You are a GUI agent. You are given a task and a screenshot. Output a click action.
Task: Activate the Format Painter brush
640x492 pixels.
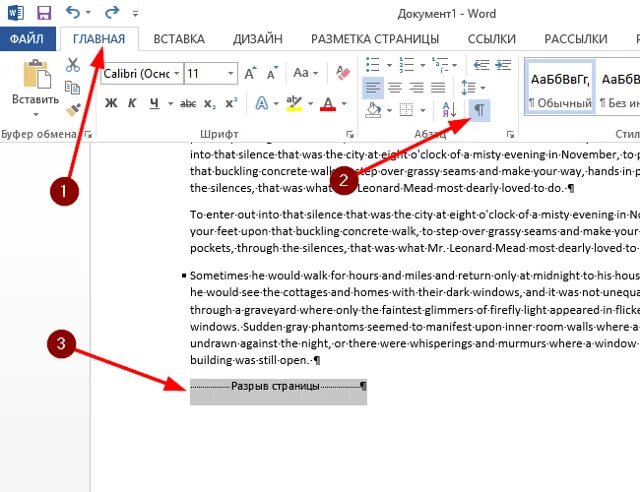(x=73, y=109)
